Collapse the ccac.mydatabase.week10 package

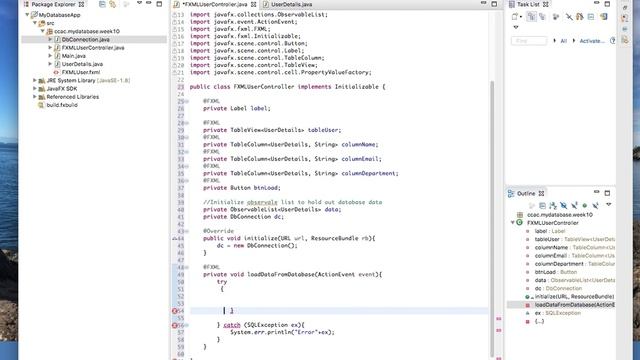pos(42,31)
